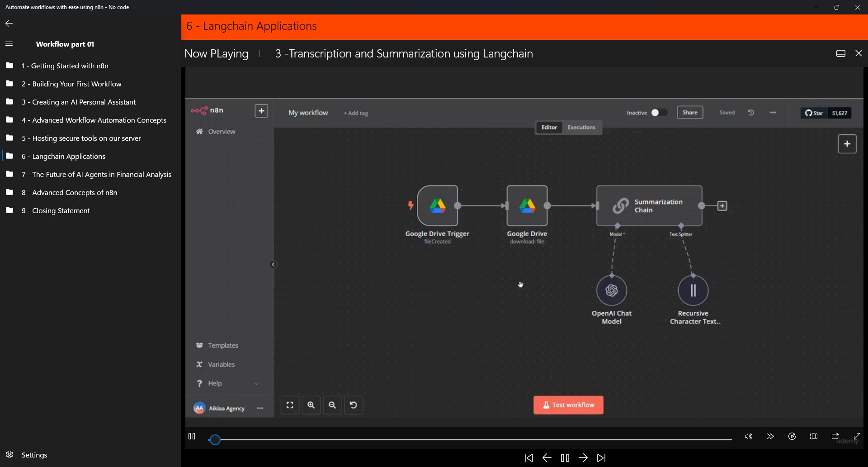This screenshot has width=868, height=467.
Task: Open Templates from the n8n sidebar
Action: point(223,345)
